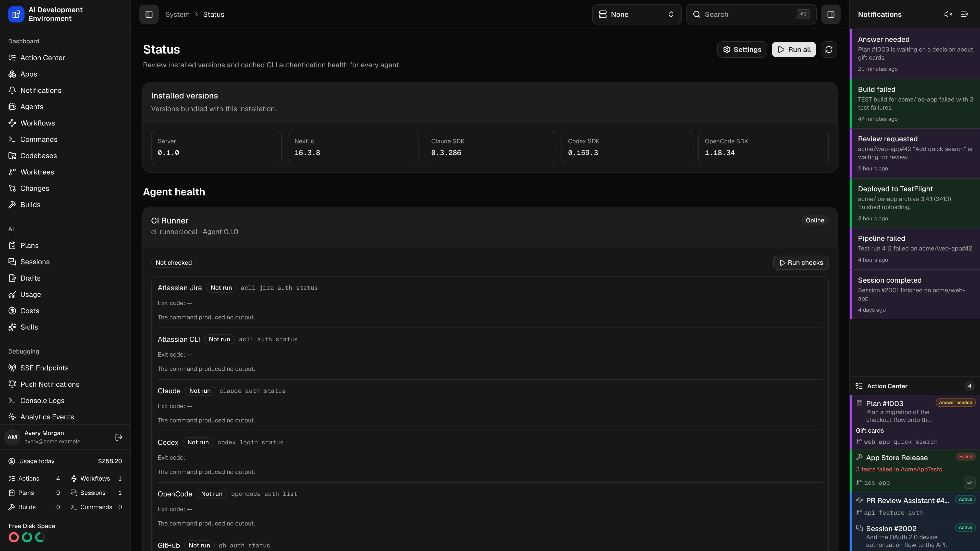980x551 pixels.
Task: Mark App Store Release item done with check icon
Action: [970, 483]
